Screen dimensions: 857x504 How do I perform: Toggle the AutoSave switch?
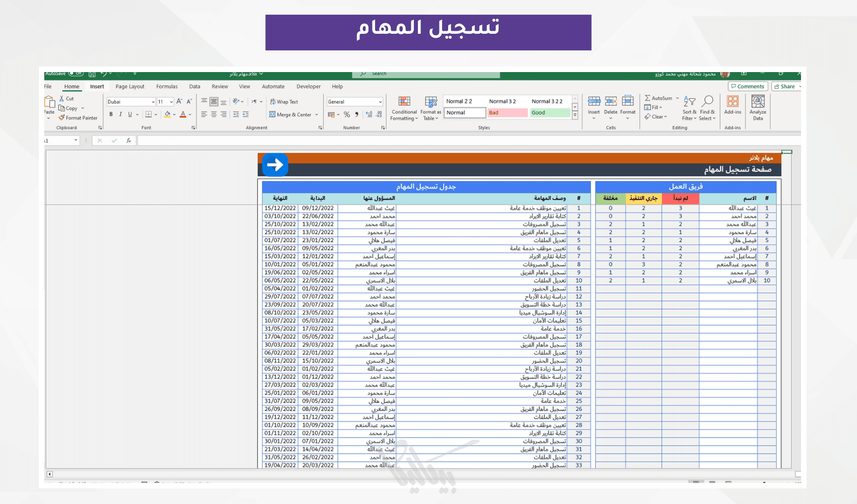coord(76,74)
